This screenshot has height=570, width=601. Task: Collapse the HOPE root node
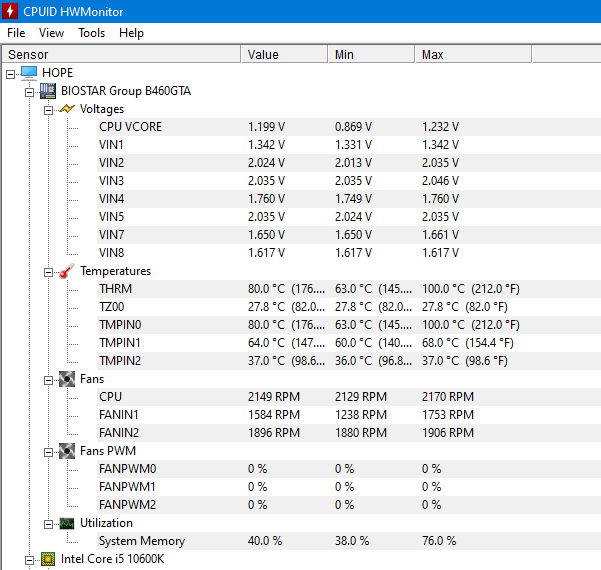pos(10,74)
